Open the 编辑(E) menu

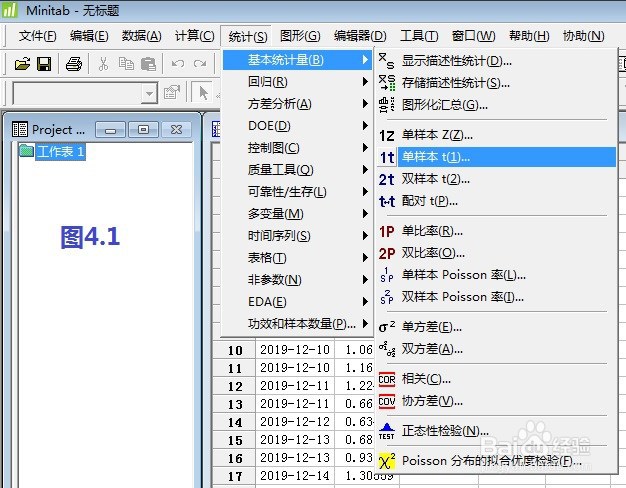click(89, 36)
